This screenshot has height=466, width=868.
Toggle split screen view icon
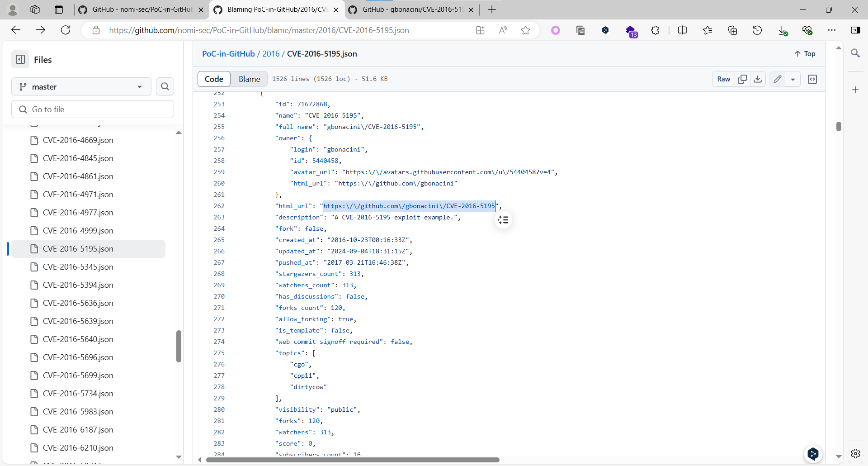(682, 30)
